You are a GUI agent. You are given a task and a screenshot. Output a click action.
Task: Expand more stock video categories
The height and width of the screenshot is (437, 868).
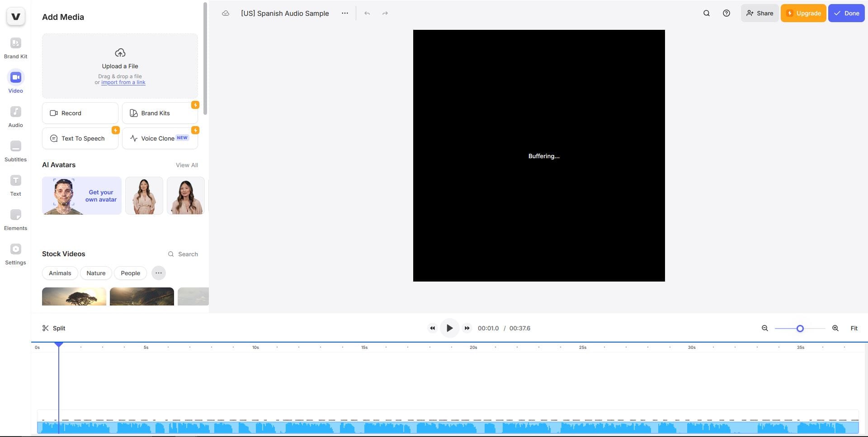159,273
